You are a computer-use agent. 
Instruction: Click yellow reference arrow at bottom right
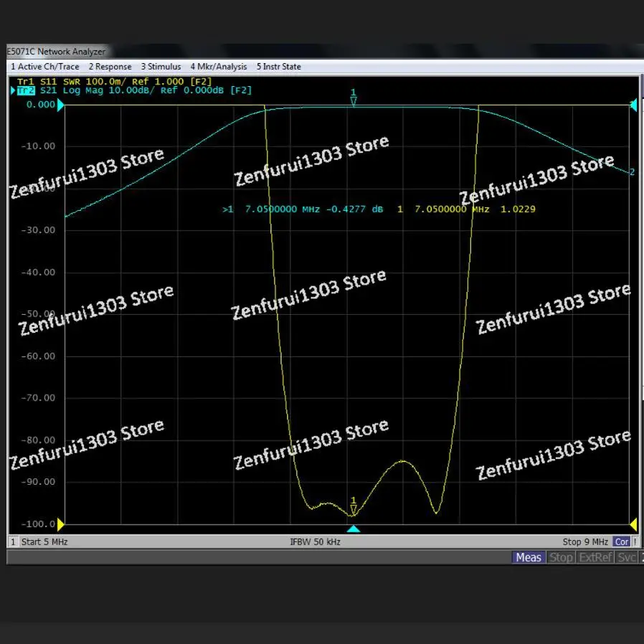coord(633,524)
